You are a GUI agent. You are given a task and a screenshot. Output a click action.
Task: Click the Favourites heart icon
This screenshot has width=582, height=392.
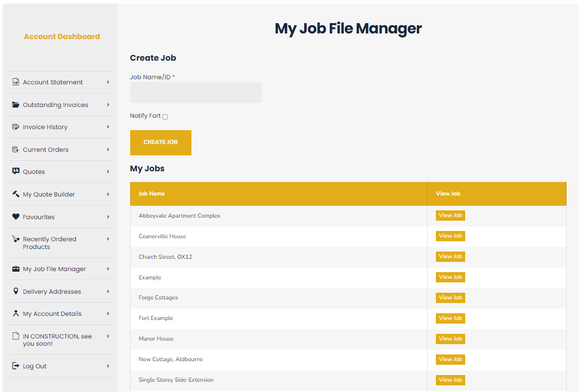15,217
